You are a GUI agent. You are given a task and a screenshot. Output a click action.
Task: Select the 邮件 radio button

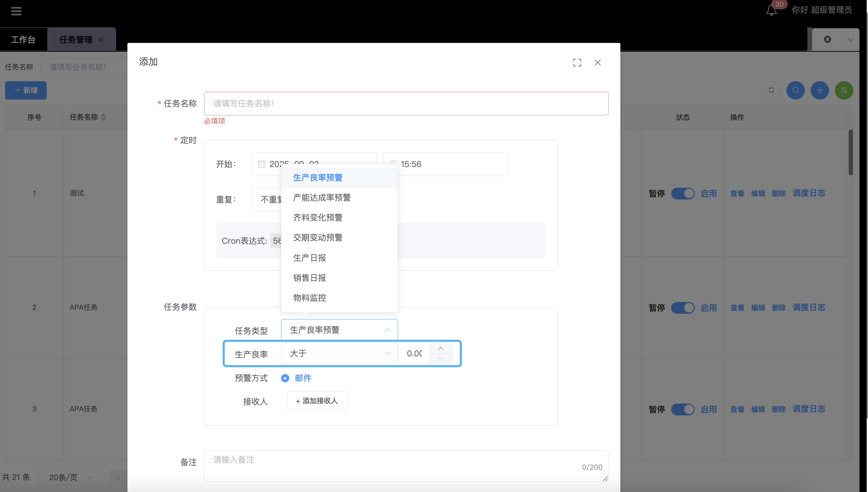285,378
